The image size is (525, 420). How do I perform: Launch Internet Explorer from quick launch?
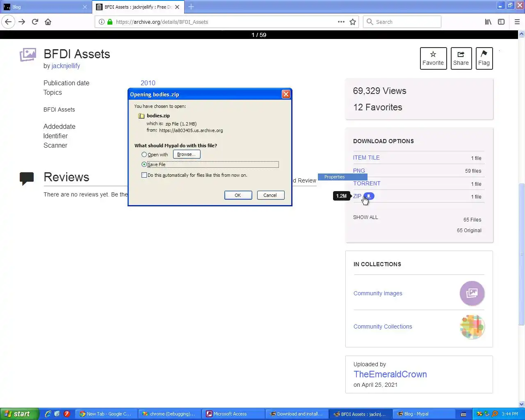[x=48, y=414]
